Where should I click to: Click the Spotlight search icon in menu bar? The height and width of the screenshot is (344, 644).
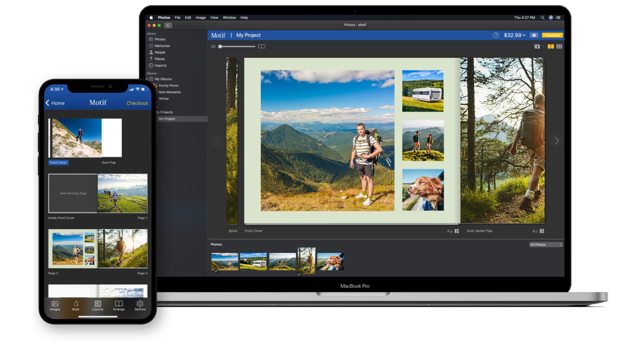(x=543, y=18)
